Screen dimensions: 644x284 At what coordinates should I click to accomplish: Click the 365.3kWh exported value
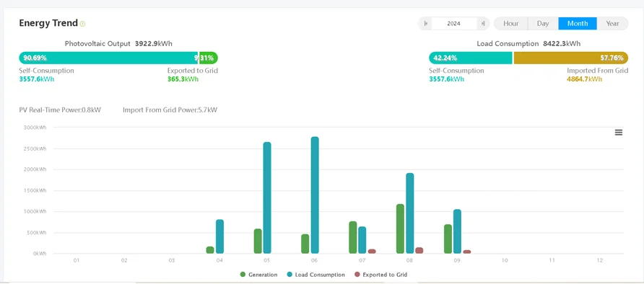(183, 79)
